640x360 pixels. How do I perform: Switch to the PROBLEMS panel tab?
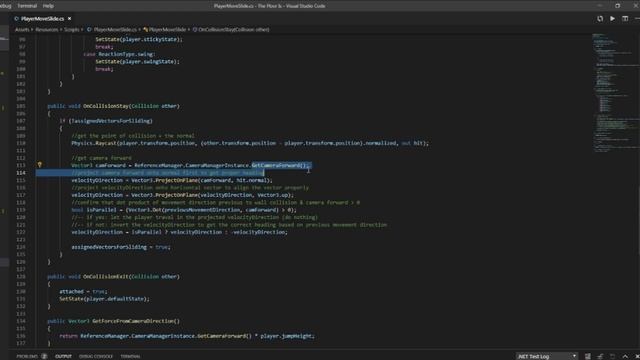tap(27, 356)
